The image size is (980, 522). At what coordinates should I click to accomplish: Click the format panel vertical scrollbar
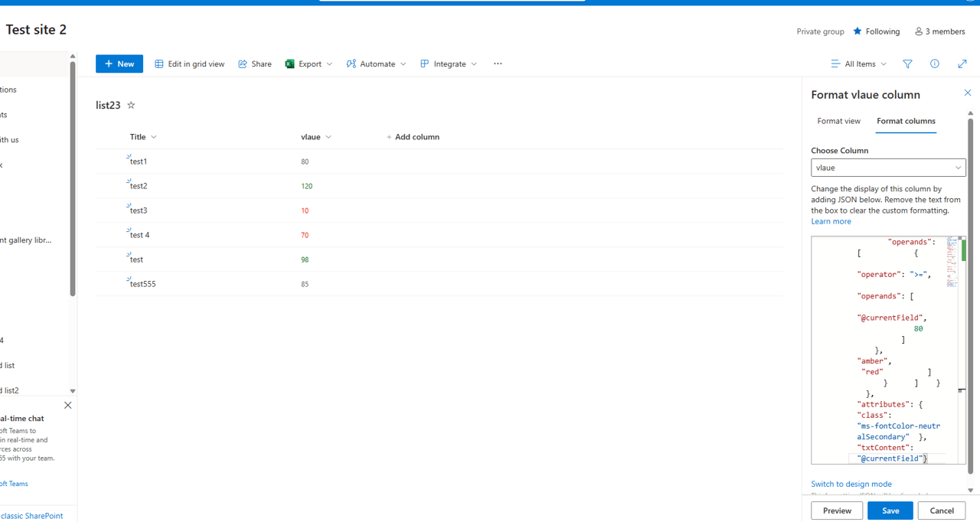coord(971,295)
